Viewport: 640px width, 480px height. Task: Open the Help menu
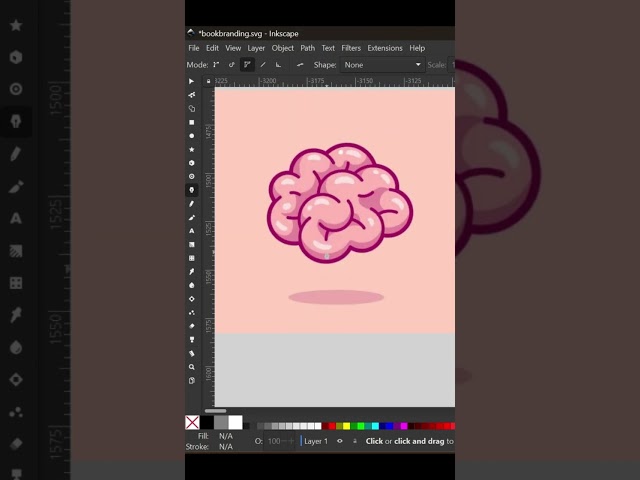[417, 48]
